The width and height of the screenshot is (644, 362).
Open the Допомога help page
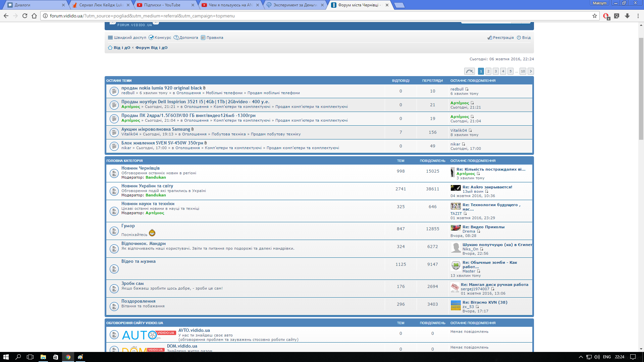(186, 38)
